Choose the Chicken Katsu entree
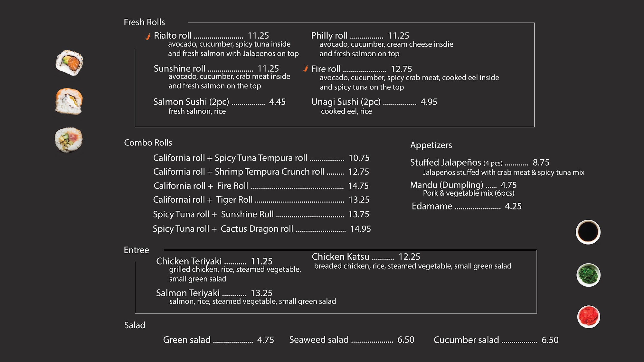The height and width of the screenshot is (362, 644). tap(340, 256)
